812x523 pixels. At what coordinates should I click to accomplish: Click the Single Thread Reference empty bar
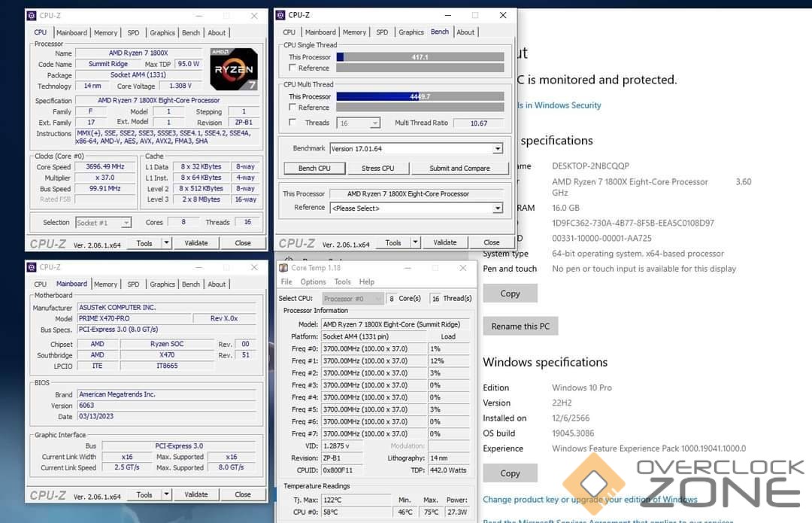420,68
